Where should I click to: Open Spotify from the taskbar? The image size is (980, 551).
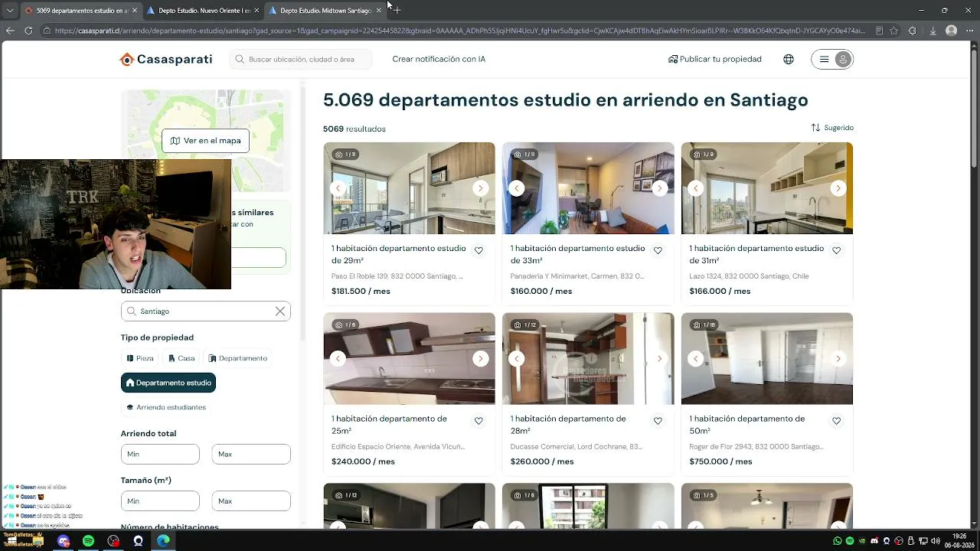(x=88, y=541)
